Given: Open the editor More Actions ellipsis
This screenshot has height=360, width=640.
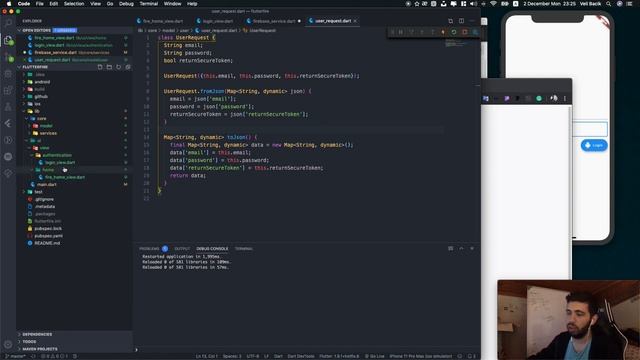Looking at the screenshot, I should [x=472, y=21].
